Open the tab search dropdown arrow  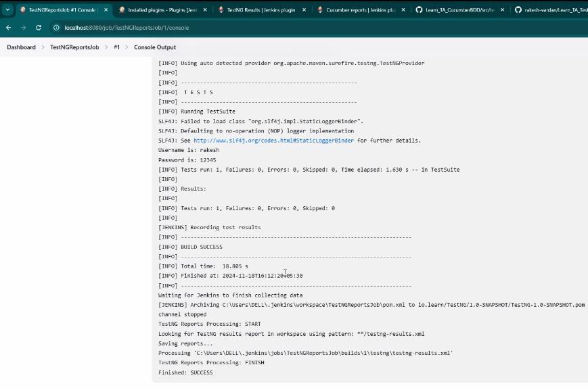[x=7, y=9]
